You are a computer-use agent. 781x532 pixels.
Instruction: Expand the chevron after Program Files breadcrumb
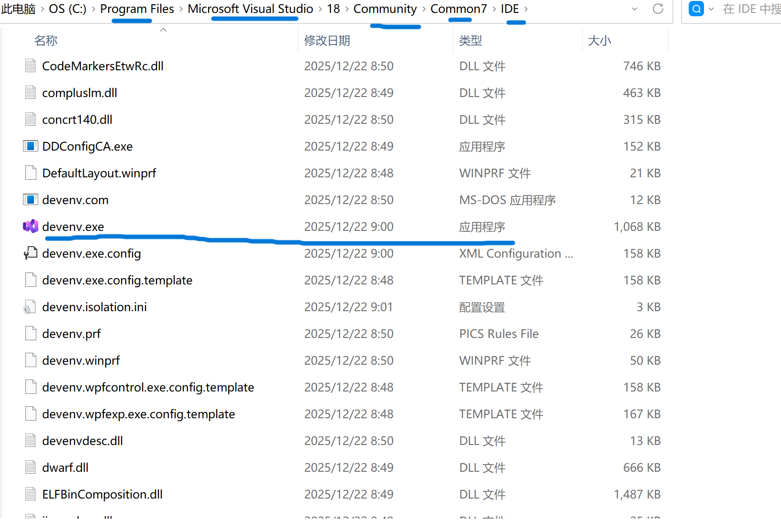pyautogui.click(x=181, y=9)
